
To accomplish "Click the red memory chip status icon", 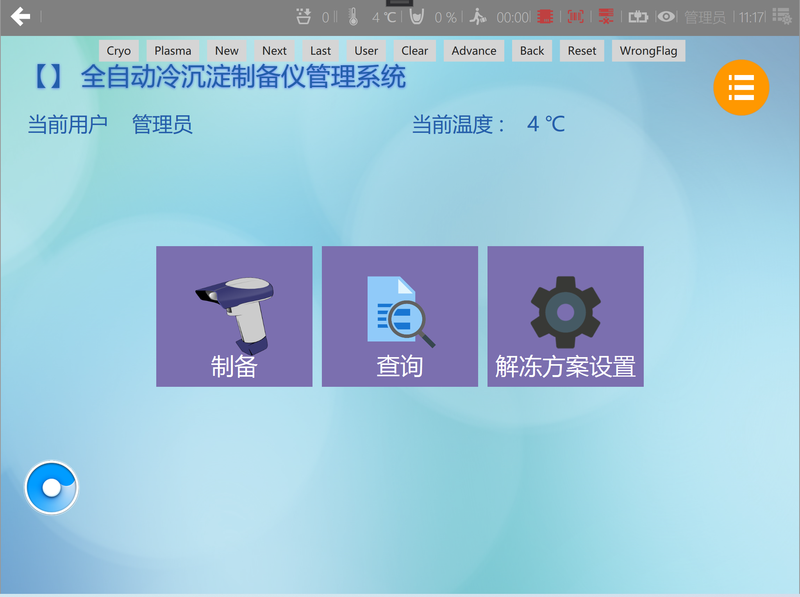I will (x=545, y=17).
